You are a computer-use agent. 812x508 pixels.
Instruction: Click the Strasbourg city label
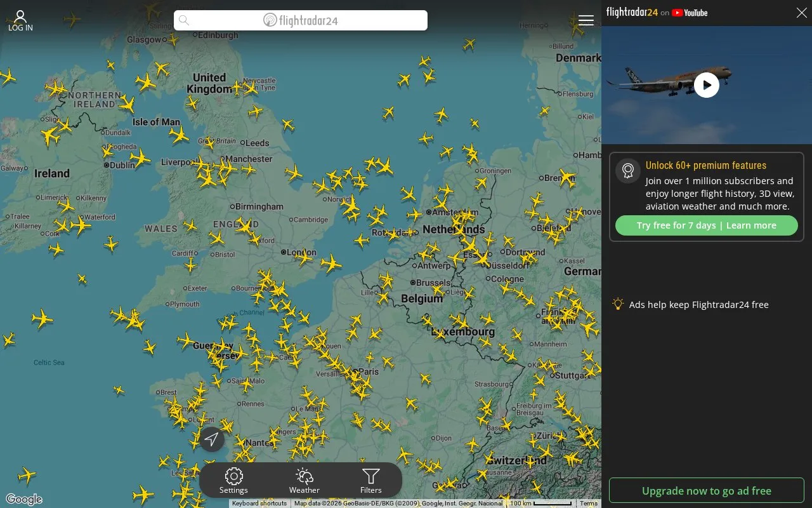[492, 384]
